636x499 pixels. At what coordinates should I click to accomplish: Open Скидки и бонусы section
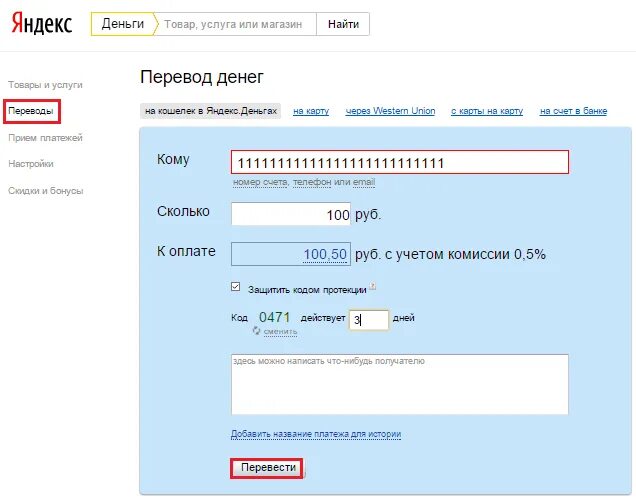coord(45,191)
